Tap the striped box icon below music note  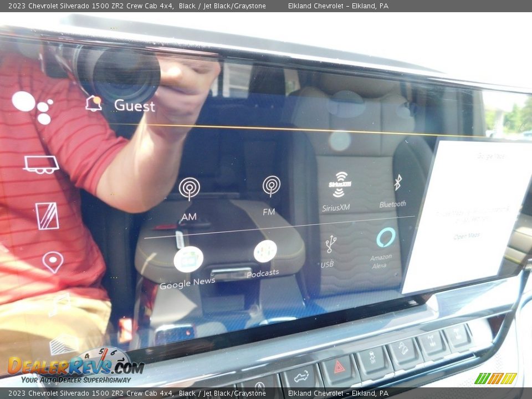click(x=63, y=344)
